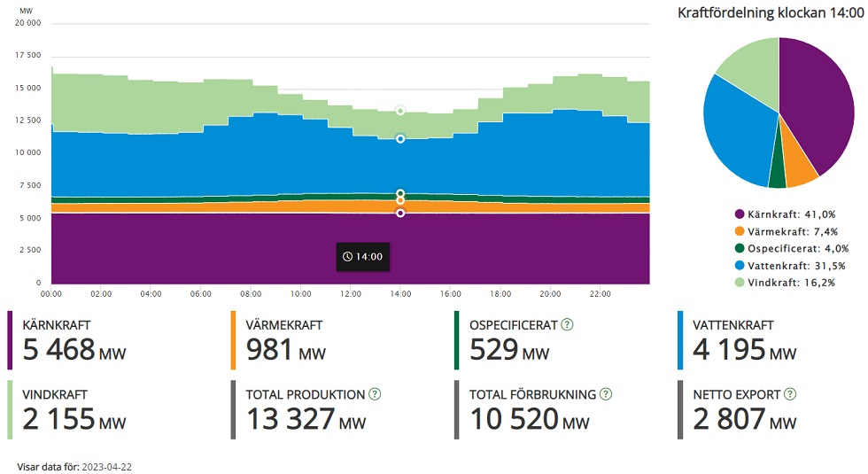Click the KÄRNKRAFT card label
This screenshot has height=474, width=868.
point(56,325)
